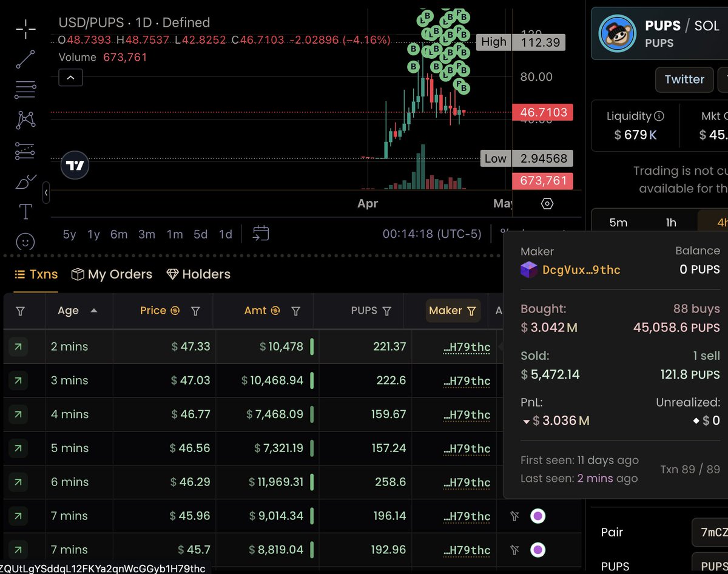The height and width of the screenshot is (574, 728).
Task: Select the pattern drawing tool
Action: (x=25, y=120)
